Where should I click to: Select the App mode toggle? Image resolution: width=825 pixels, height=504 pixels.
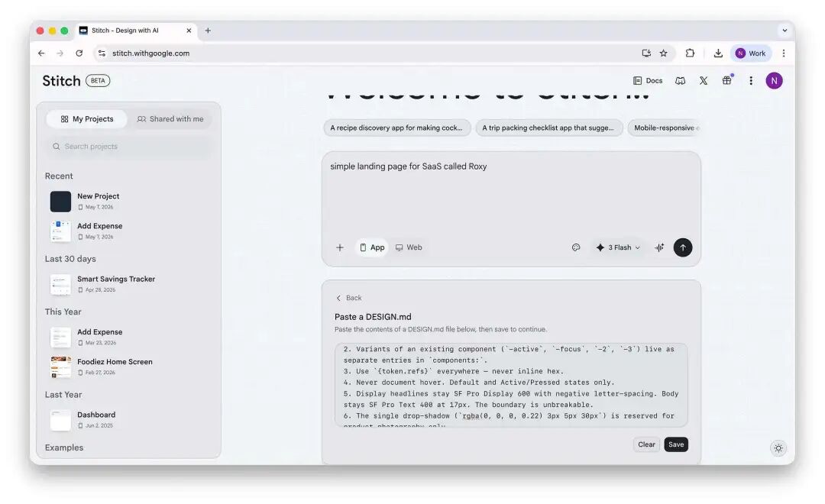click(372, 247)
